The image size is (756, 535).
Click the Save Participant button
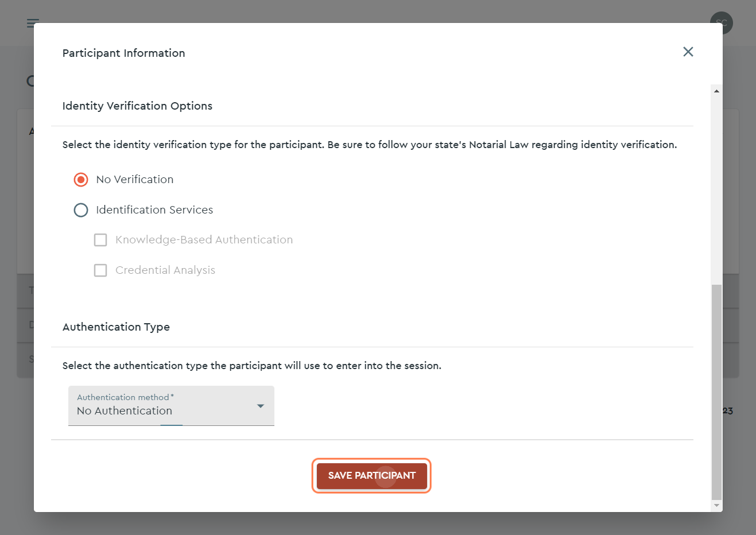tap(371, 475)
